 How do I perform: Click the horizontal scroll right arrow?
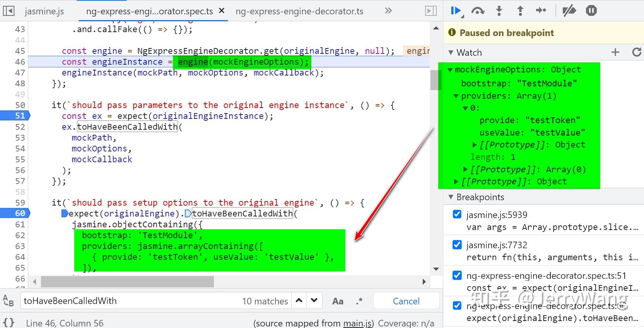click(x=424, y=282)
